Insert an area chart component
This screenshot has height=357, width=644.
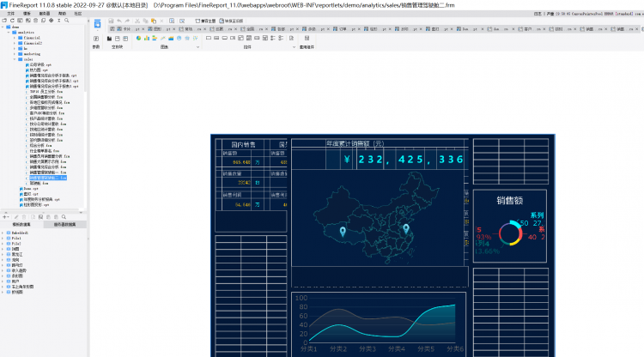pyautogui.click(x=171, y=38)
